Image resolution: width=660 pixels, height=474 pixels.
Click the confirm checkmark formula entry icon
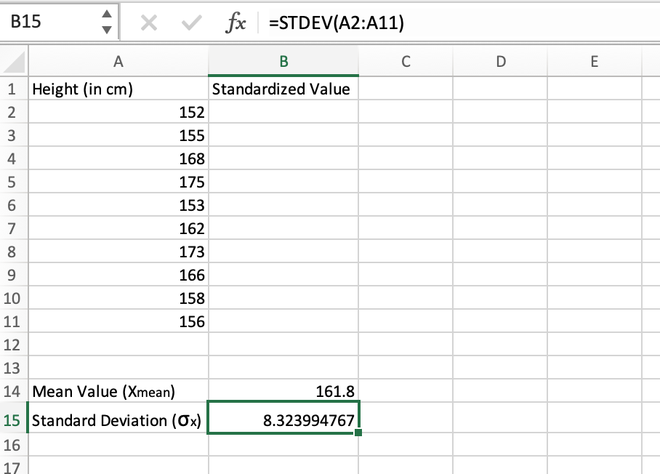(x=192, y=23)
